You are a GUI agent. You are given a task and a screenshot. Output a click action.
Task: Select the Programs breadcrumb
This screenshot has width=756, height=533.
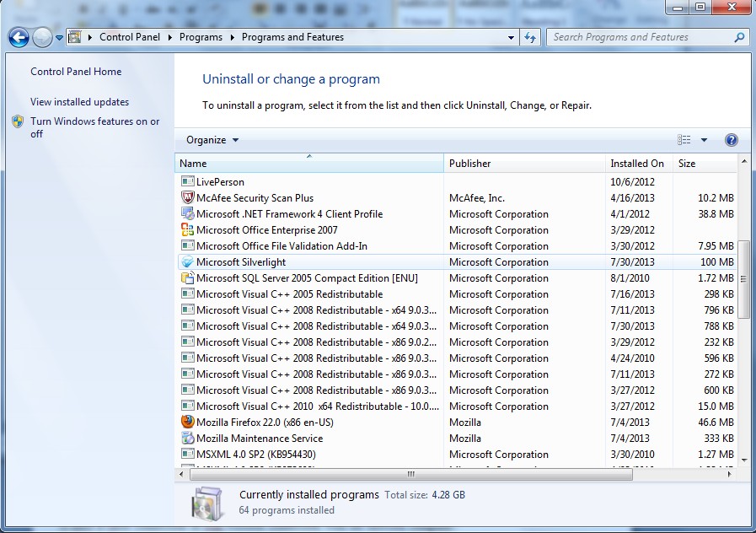coord(201,37)
